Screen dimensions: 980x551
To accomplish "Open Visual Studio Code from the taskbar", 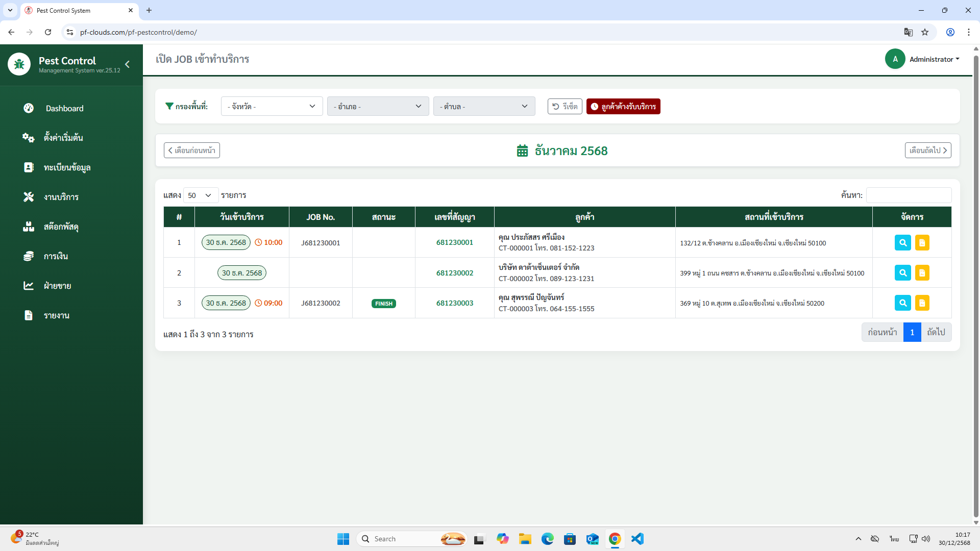I will 637,539.
